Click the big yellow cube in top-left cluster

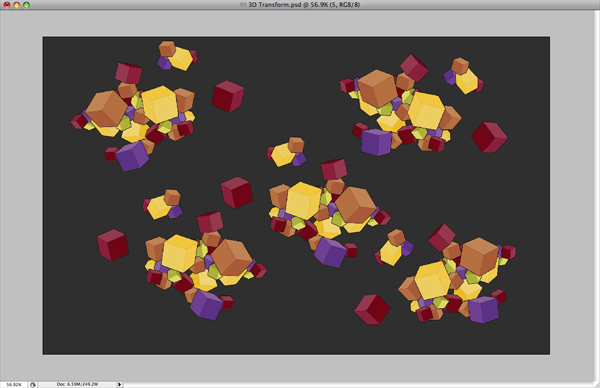(160, 104)
